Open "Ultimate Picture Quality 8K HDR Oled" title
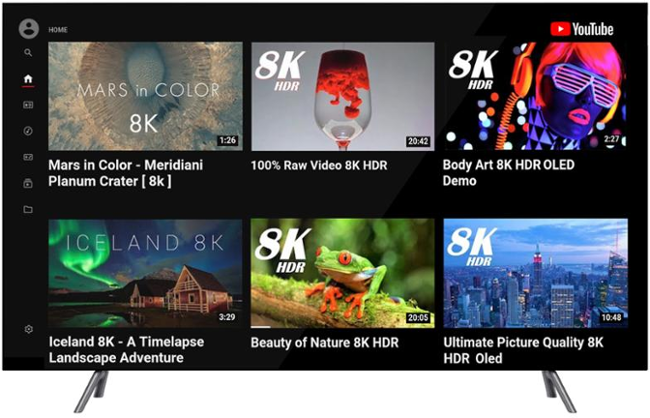 click(524, 350)
